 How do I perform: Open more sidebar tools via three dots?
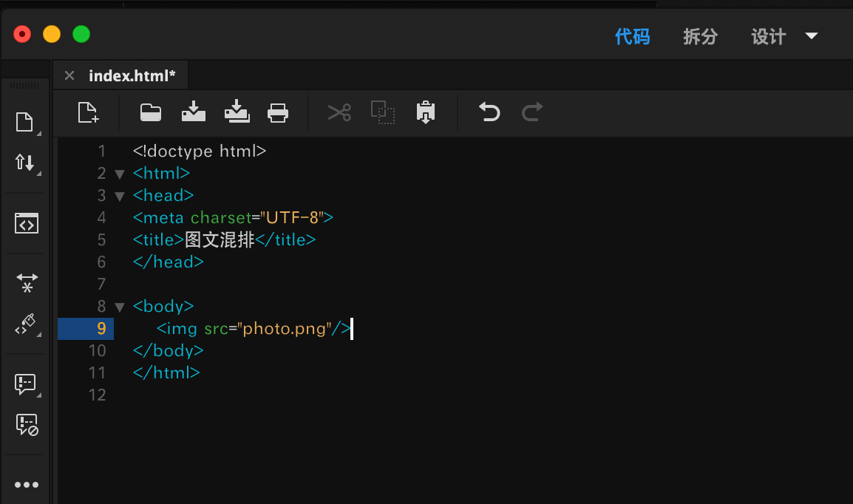pos(26,485)
